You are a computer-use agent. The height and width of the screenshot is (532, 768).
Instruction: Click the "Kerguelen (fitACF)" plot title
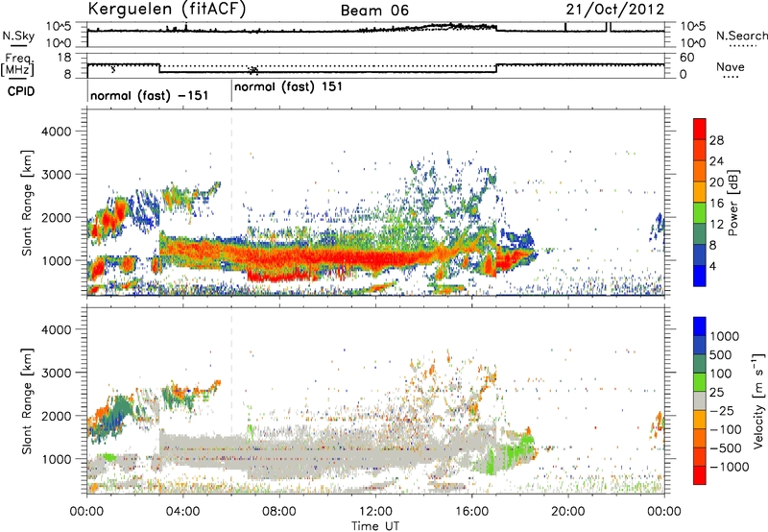[x=166, y=10]
